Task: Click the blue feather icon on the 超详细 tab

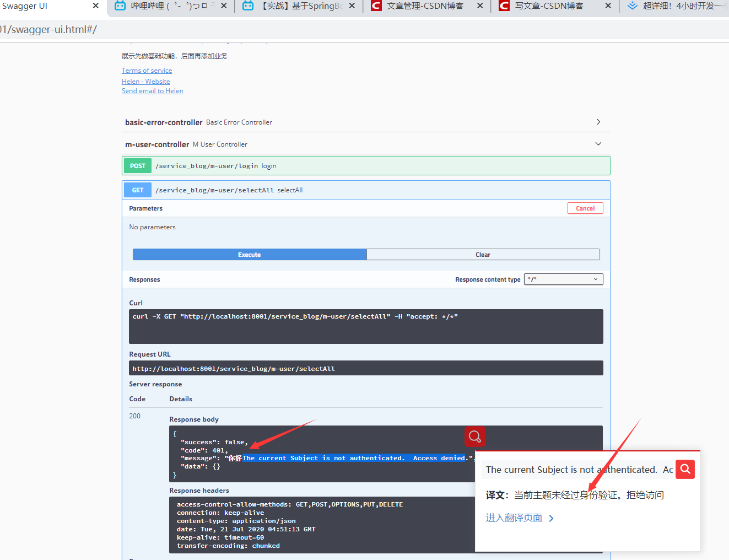Action: click(x=632, y=7)
